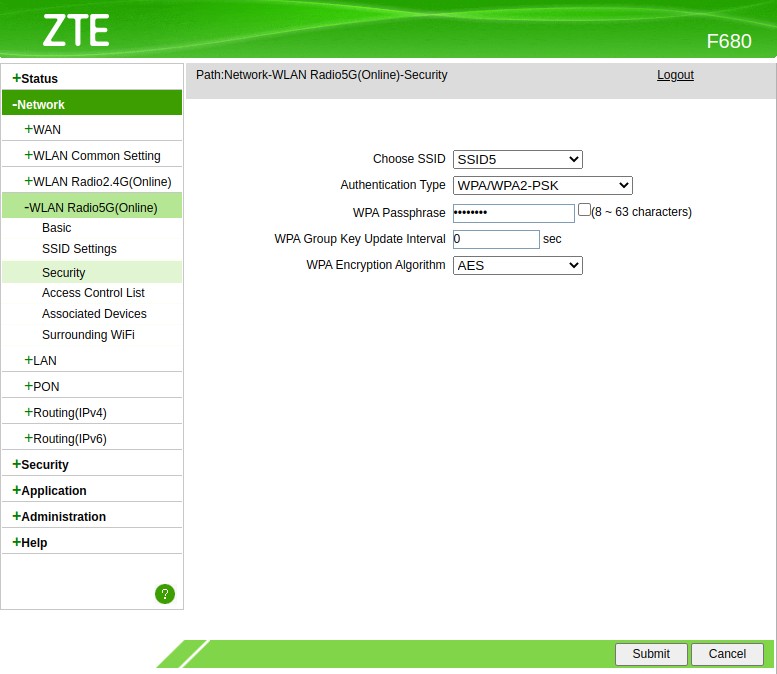Focus the WPA Passphrase field

click(x=513, y=213)
